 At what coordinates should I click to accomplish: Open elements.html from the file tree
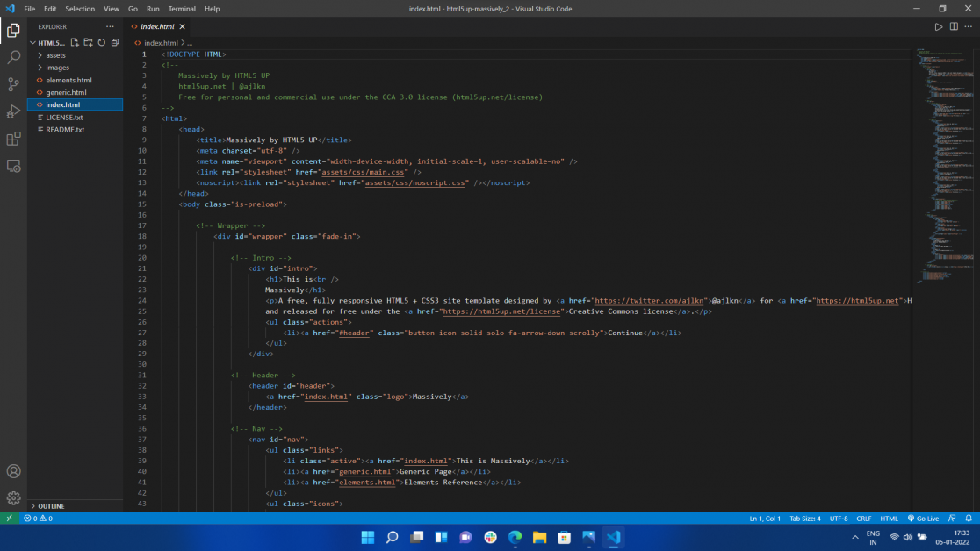[x=68, y=80]
